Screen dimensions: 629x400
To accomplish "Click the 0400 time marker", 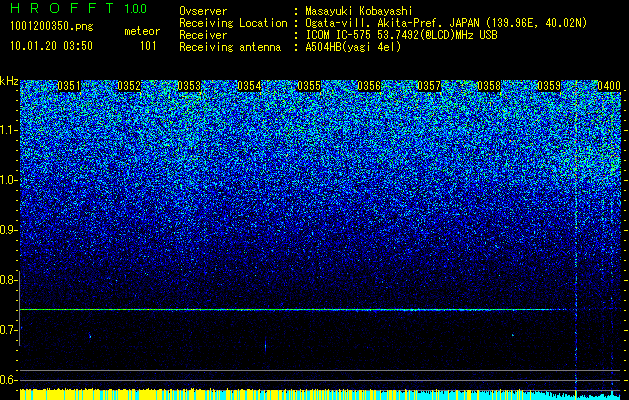I will [609, 86].
